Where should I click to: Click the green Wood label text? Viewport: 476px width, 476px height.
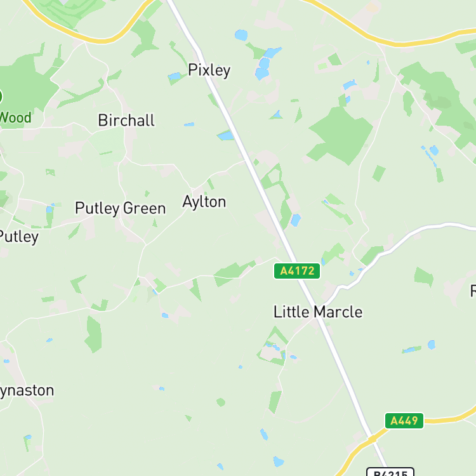click(15, 117)
